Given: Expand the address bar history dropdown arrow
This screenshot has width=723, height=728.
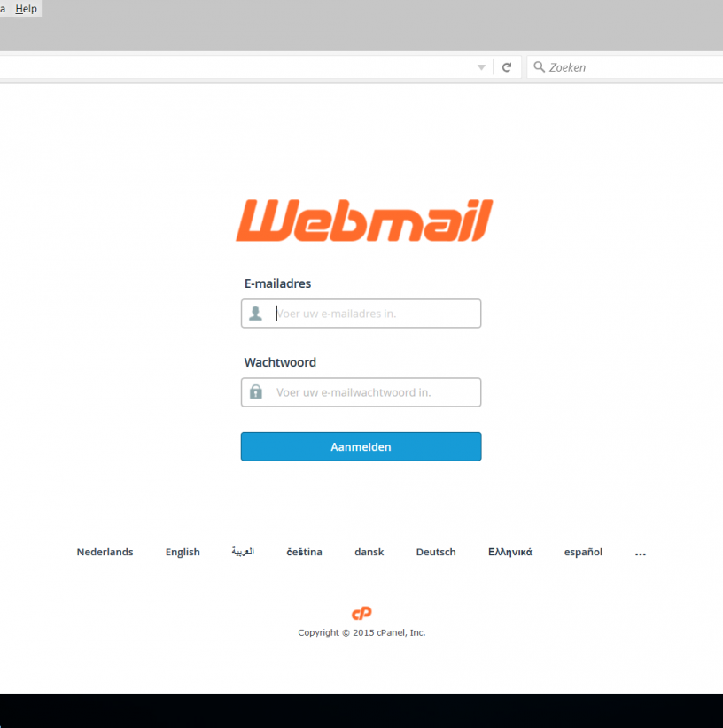Looking at the screenshot, I should point(481,67).
